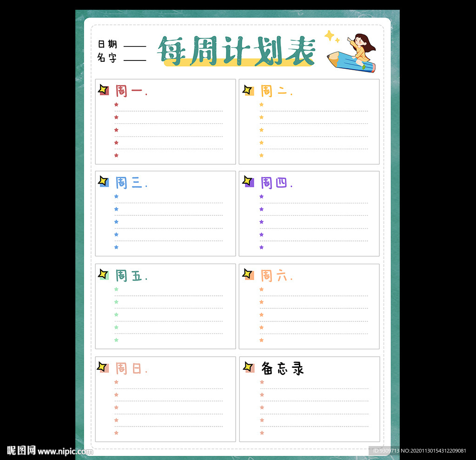
Task: Select the 每周计划表 title text
Action: point(237,51)
